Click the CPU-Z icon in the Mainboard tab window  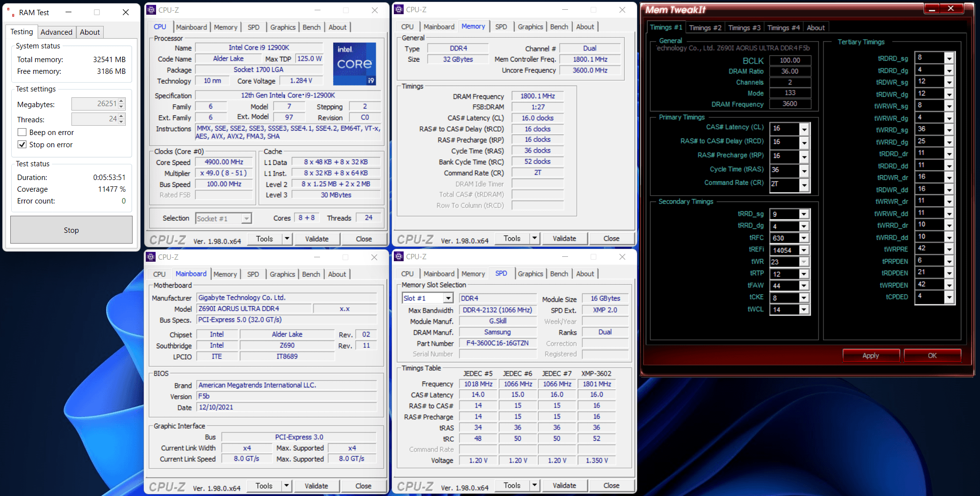pos(151,257)
